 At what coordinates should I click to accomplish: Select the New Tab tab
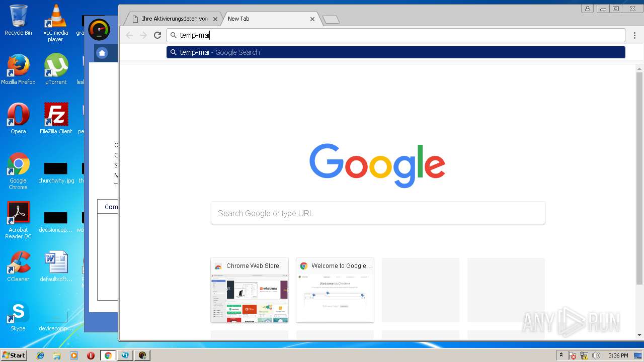268,19
